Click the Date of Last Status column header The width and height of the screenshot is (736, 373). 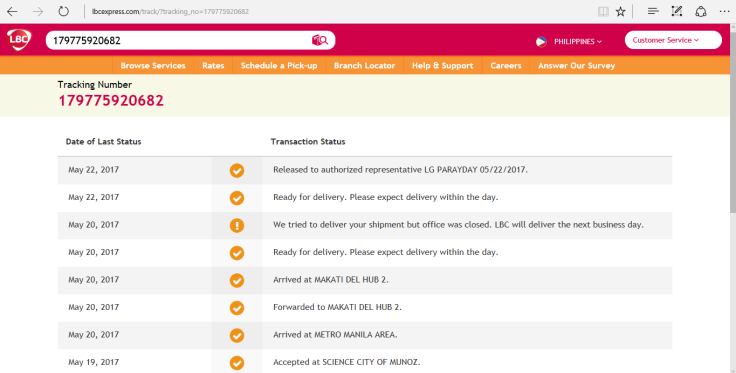[x=103, y=142]
